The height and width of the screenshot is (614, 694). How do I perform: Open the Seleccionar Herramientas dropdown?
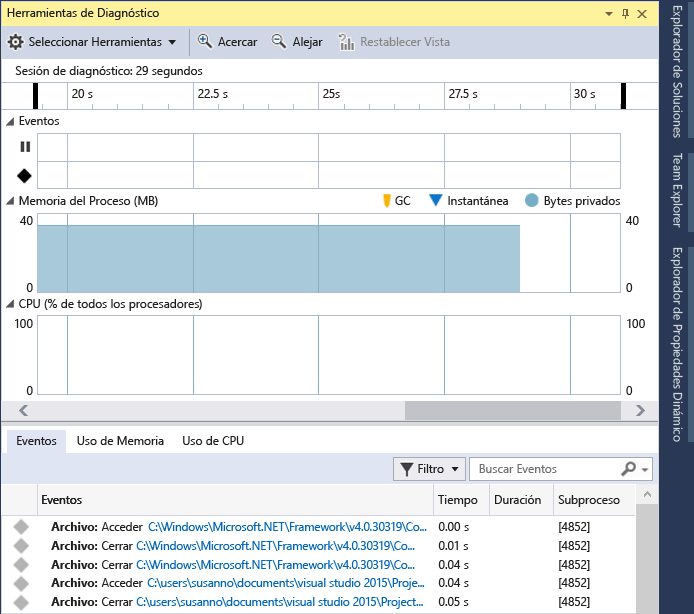point(92,42)
